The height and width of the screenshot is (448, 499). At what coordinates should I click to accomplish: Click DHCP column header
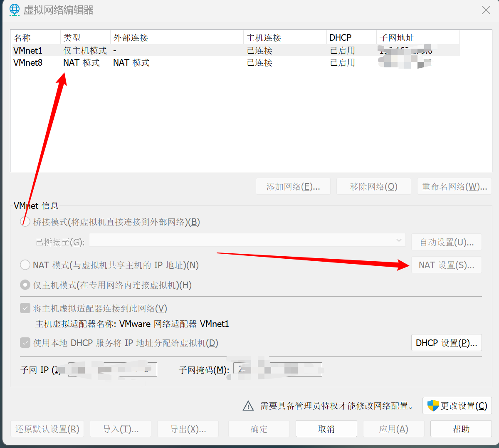[351, 37]
